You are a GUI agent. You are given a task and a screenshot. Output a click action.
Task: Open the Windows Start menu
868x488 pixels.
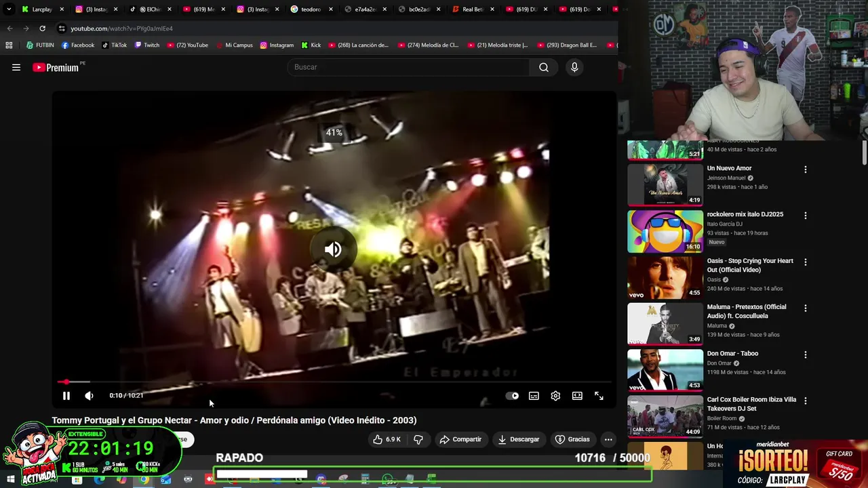pyautogui.click(x=10, y=480)
